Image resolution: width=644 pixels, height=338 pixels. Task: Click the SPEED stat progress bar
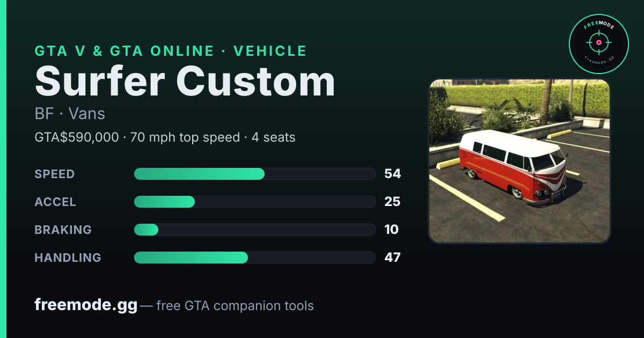point(254,174)
